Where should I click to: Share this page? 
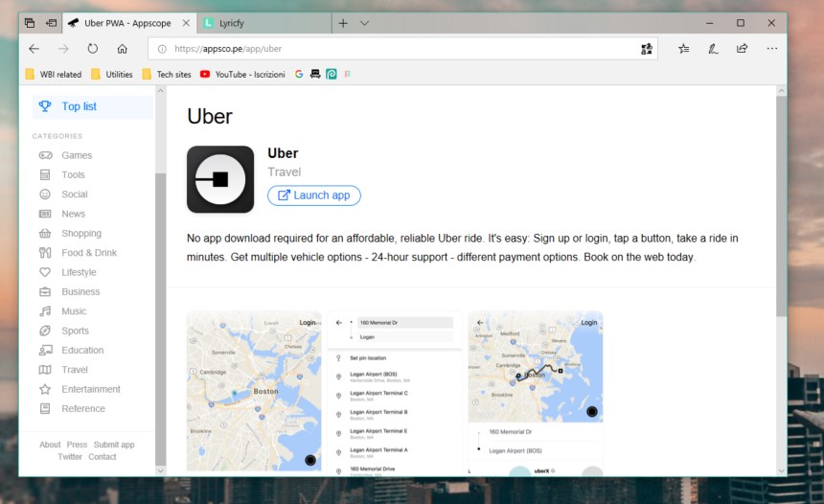click(x=742, y=49)
